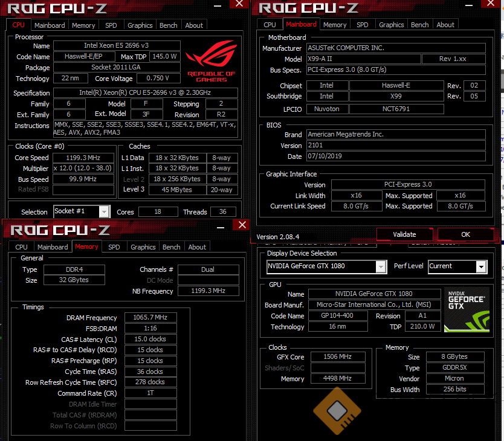This screenshot has width=504, height=441.
Task: Click the motherboard model field X99-A II
Action: coord(364,59)
